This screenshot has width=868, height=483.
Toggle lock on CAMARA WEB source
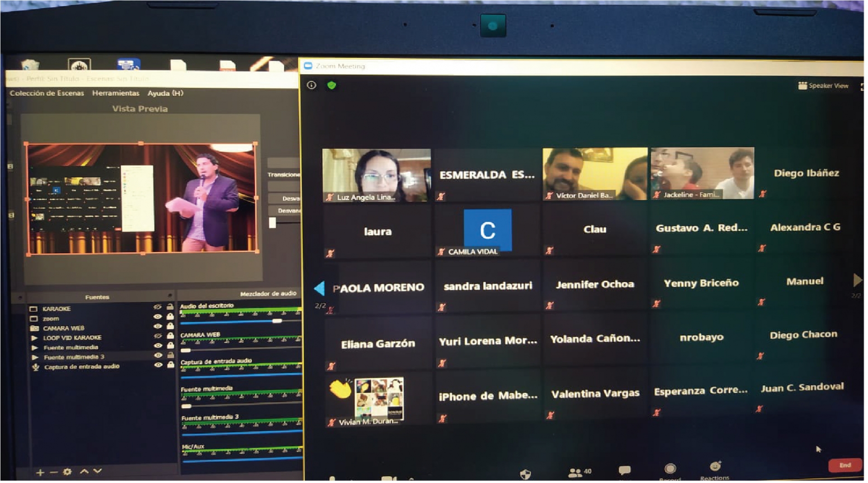tap(170, 326)
